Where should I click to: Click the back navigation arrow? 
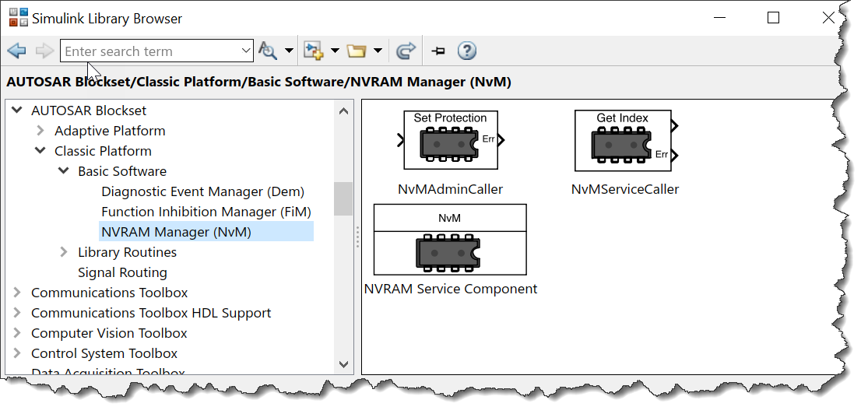point(16,51)
